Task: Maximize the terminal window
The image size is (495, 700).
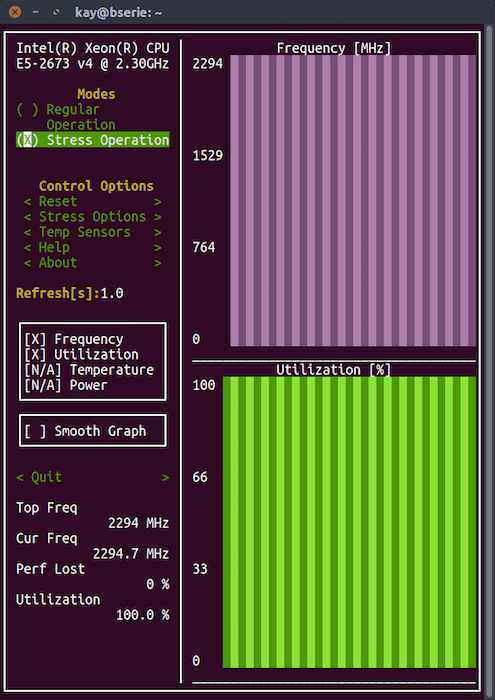Action: [56, 12]
